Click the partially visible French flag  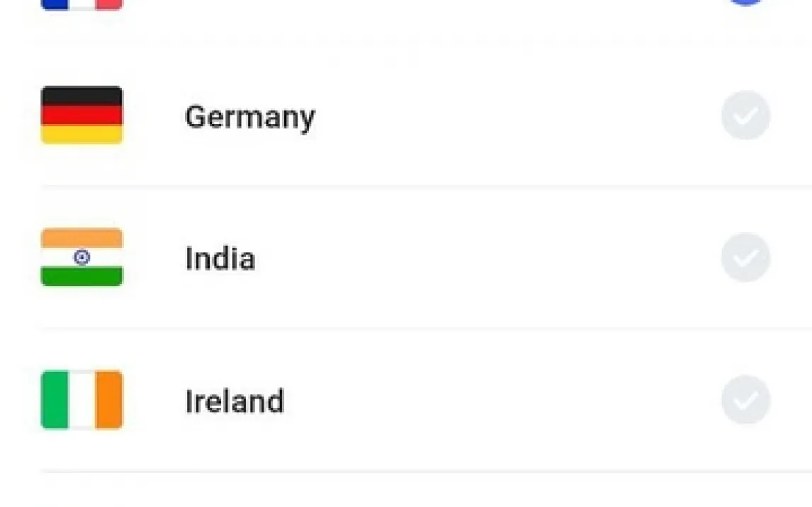tap(81, 4)
